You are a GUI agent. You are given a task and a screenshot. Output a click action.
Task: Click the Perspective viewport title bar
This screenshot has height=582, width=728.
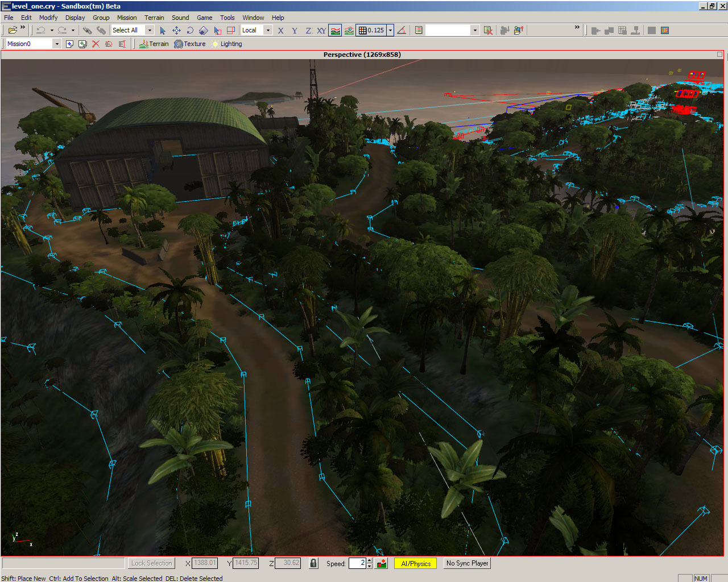coord(362,55)
